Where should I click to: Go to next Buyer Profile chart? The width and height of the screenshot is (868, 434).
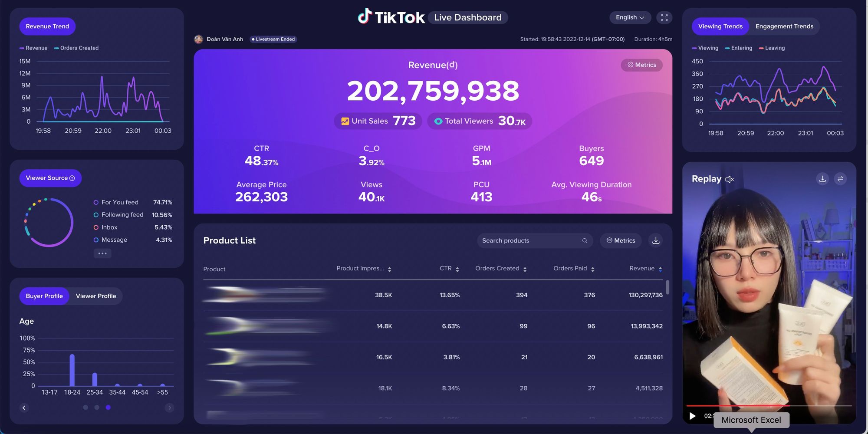tap(169, 408)
